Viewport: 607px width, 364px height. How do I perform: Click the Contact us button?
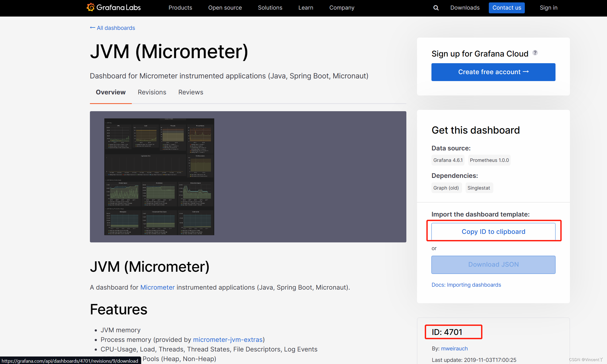[x=507, y=8]
